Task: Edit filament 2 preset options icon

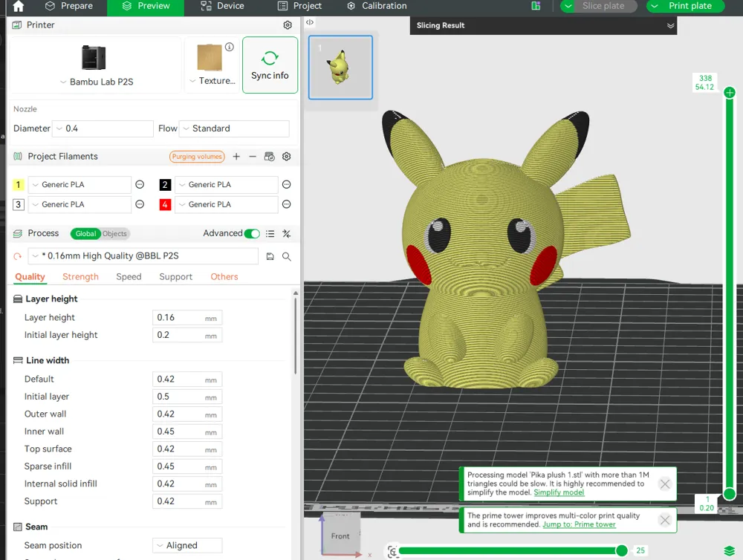Action: (x=286, y=184)
